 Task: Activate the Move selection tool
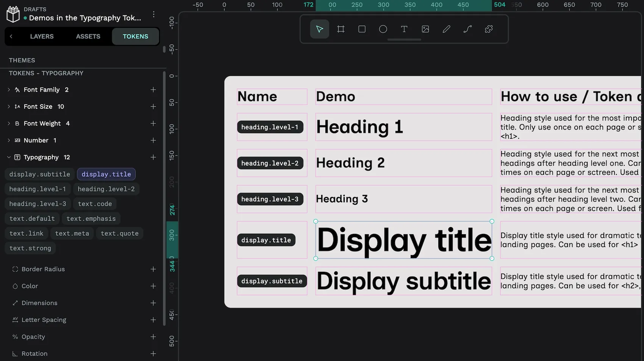(319, 29)
